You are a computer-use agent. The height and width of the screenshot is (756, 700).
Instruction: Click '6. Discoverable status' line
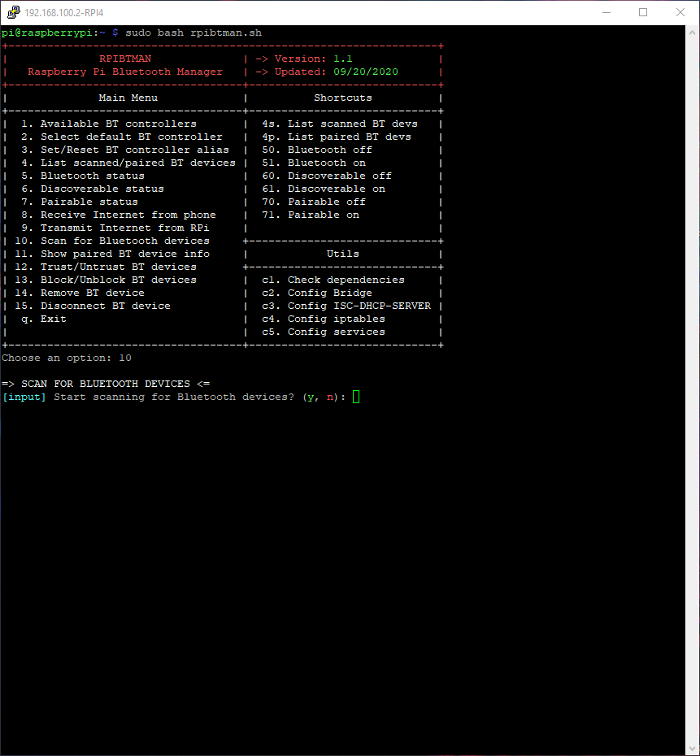coord(93,189)
